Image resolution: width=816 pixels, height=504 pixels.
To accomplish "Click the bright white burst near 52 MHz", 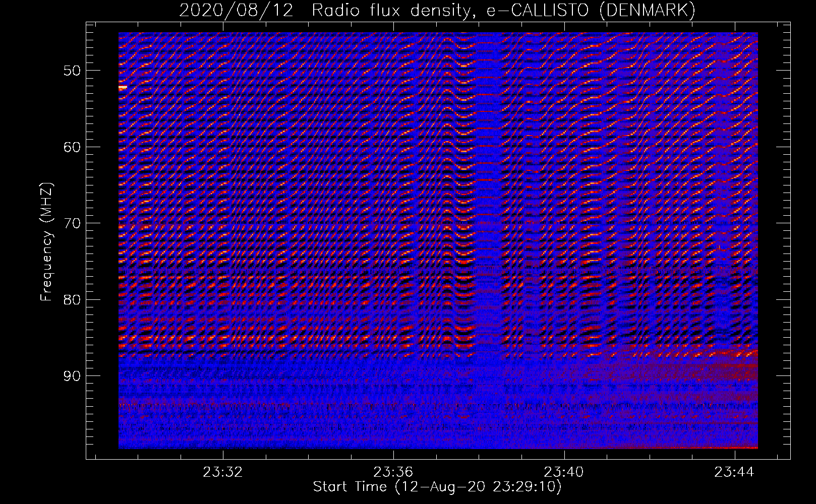I will pos(123,88).
